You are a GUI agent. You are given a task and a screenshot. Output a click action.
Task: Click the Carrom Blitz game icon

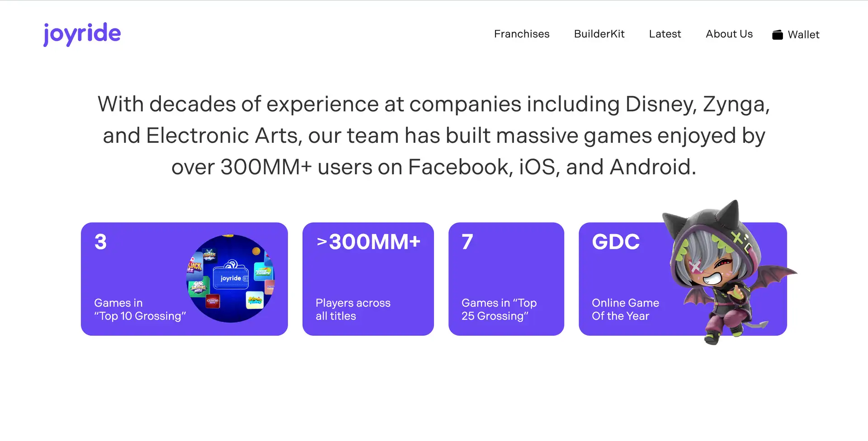coord(212,301)
